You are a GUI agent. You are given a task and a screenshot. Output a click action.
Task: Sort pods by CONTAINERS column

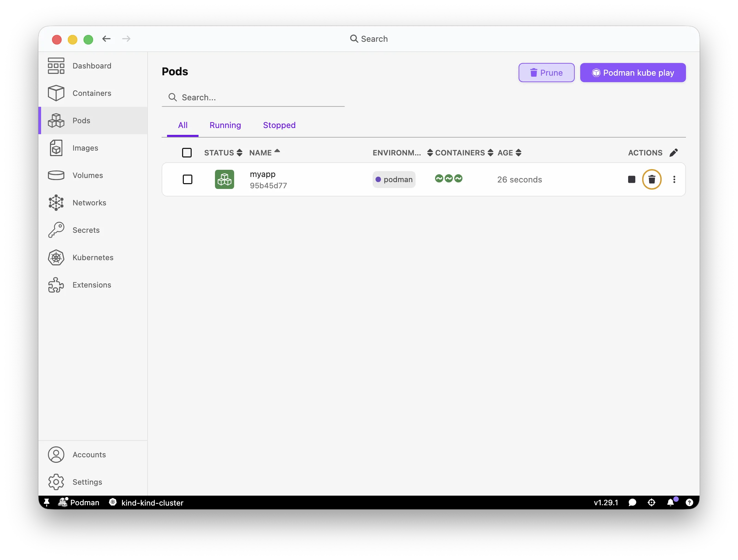(x=464, y=153)
